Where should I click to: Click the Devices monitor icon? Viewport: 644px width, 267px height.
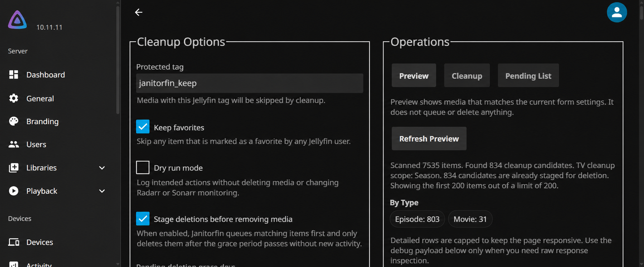(x=14, y=242)
